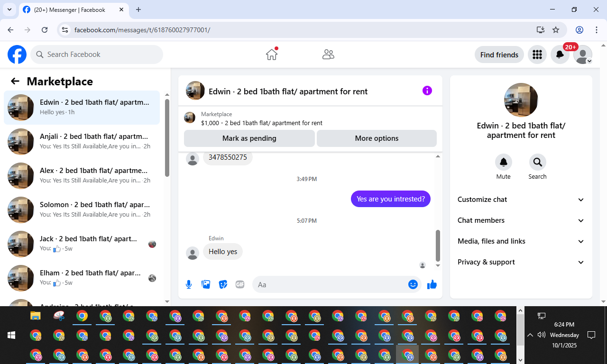
Task: Open the clock and date in taskbar
Action: click(564, 335)
